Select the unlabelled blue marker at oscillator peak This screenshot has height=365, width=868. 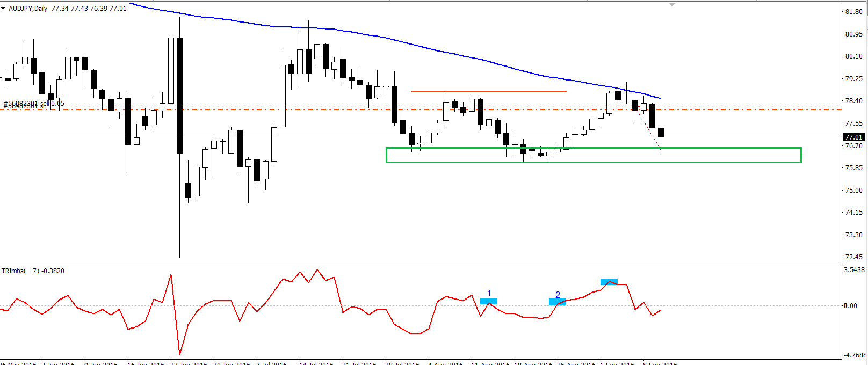tap(609, 282)
